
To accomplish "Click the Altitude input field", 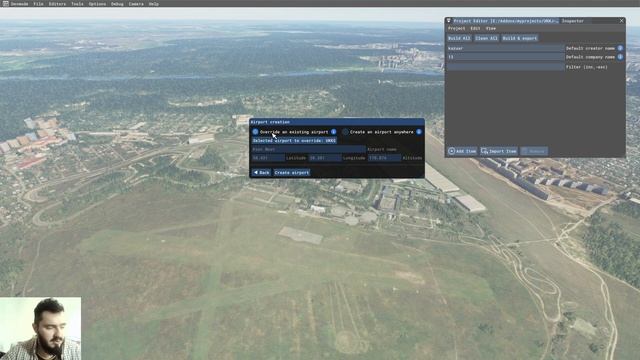I will [x=384, y=158].
